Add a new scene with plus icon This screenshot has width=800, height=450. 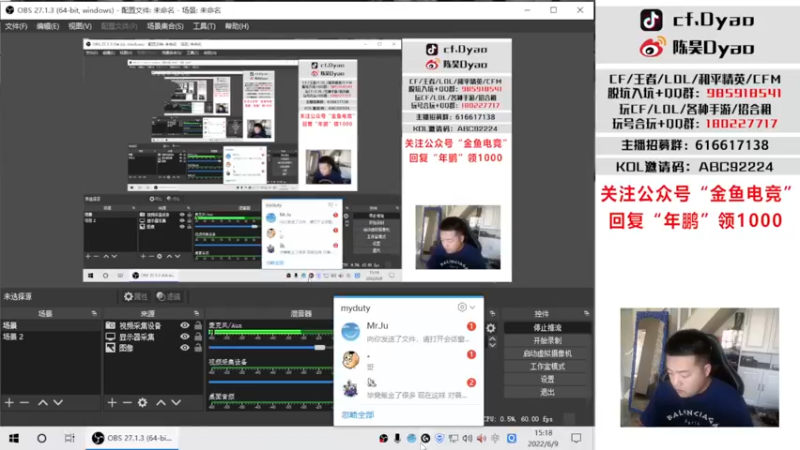pyautogui.click(x=9, y=403)
